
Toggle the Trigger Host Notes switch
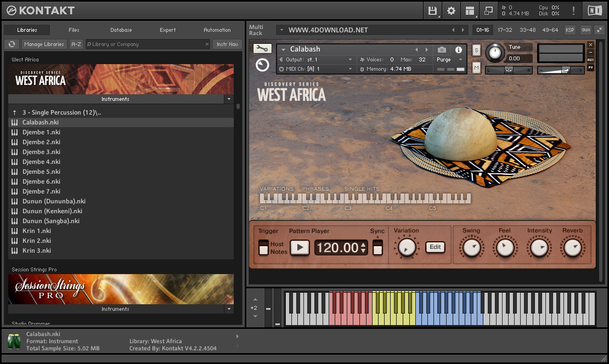(x=263, y=248)
